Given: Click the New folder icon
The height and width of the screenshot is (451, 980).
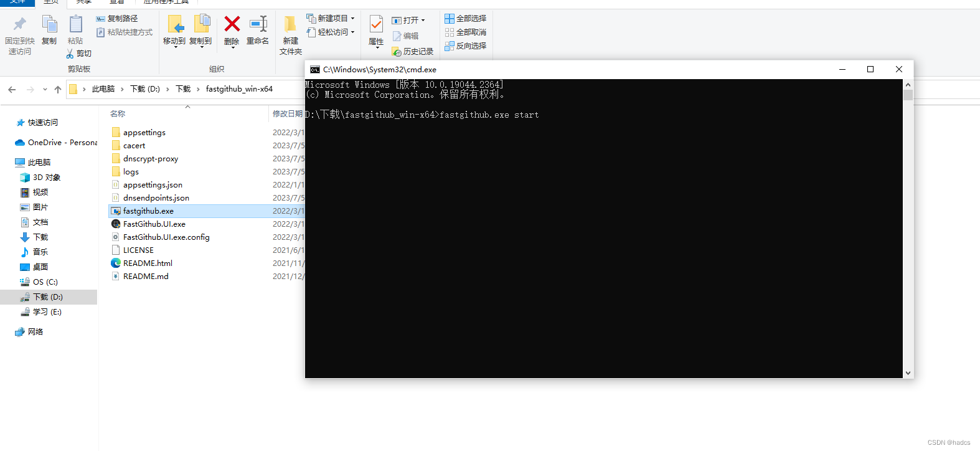Looking at the screenshot, I should tap(290, 24).
